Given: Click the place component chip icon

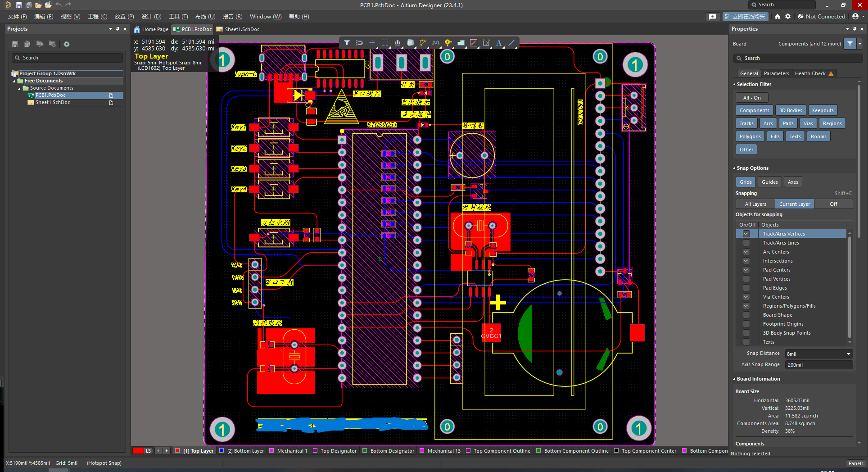Looking at the screenshot, I should pos(410,43).
